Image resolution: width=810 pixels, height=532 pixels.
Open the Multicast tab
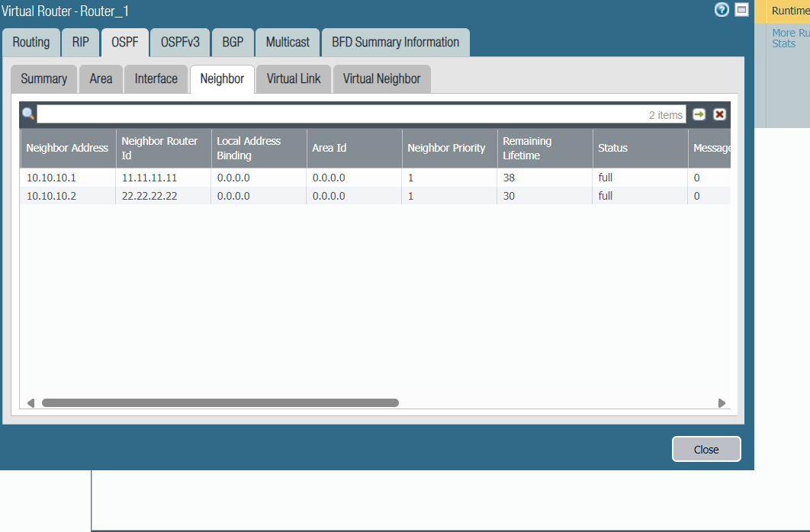click(x=287, y=42)
